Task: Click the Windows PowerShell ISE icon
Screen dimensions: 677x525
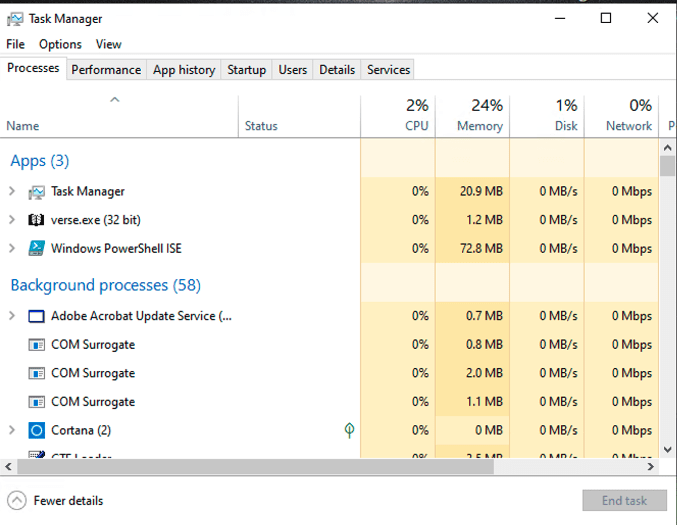Action: point(37,249)
